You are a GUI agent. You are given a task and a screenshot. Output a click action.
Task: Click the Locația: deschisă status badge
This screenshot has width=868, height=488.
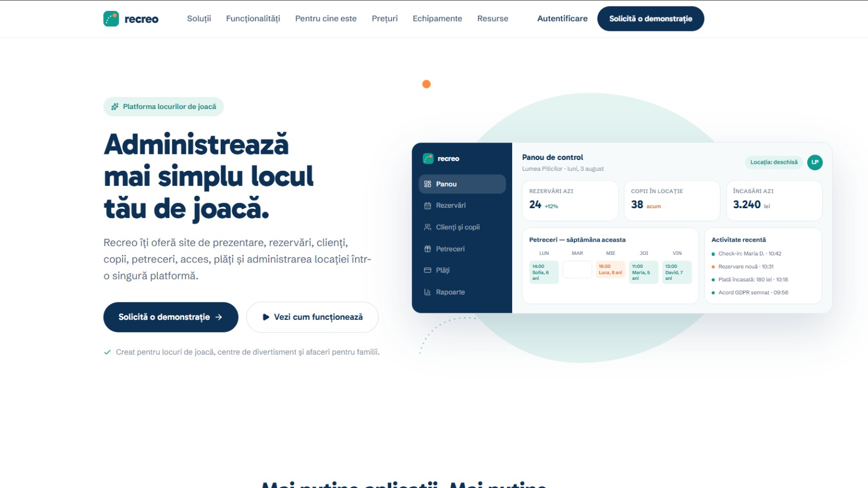click(774, 162)
